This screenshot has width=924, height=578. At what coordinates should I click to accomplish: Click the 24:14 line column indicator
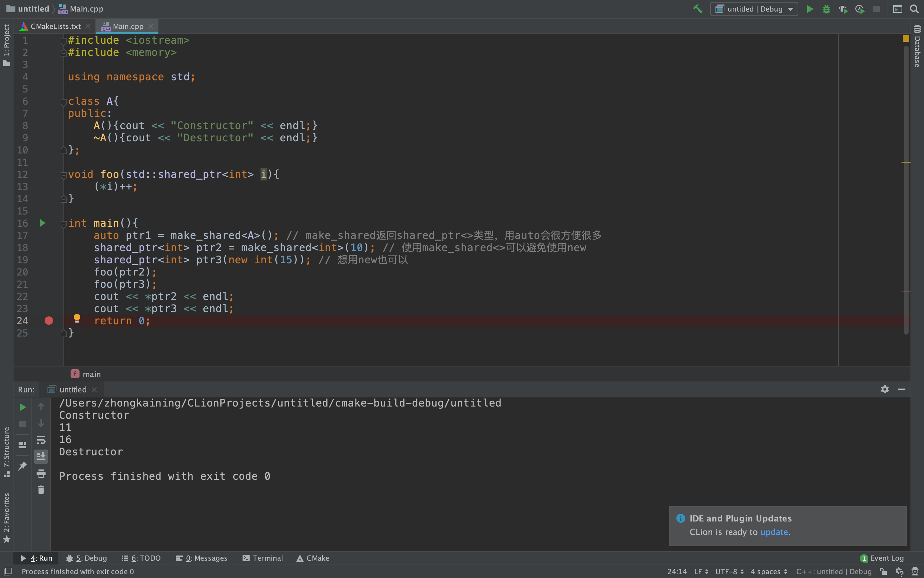coord(677,572)
